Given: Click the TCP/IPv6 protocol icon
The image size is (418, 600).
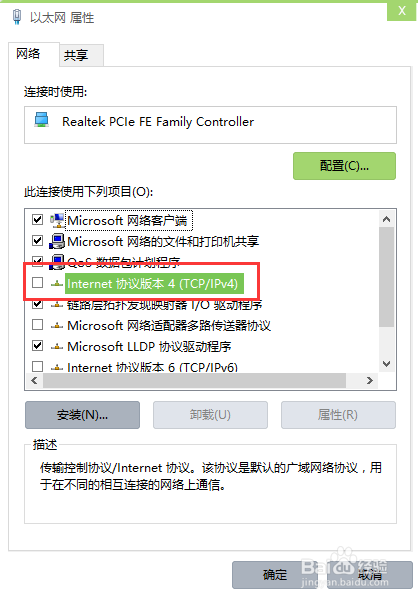Looking at the screenshot, I should (x=57, y=367).
